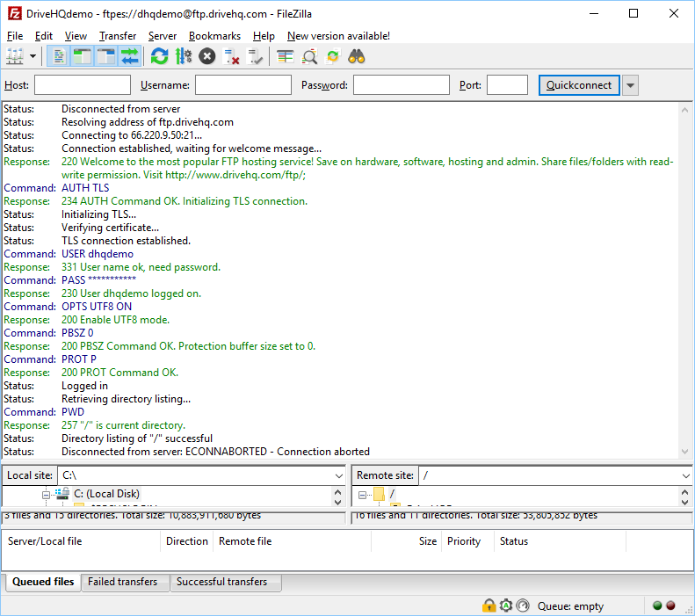Sort queue by Remote file column
This screenshot has height=616, width=695.
point(292,541)
